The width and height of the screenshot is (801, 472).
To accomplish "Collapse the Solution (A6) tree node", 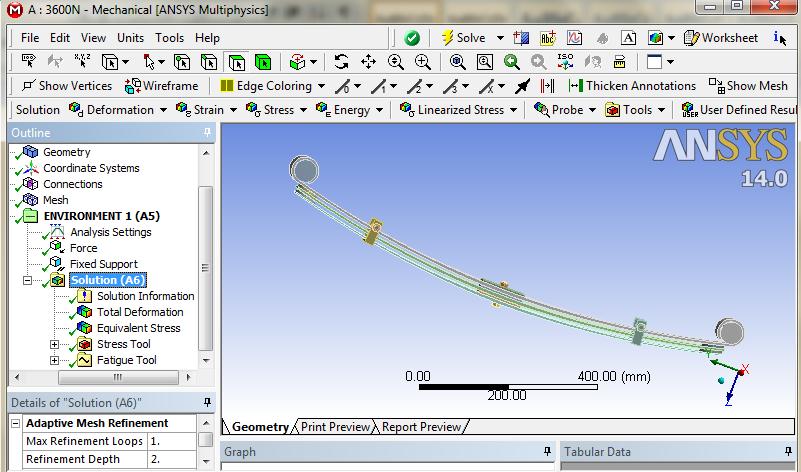I will [x=27, y=280].
